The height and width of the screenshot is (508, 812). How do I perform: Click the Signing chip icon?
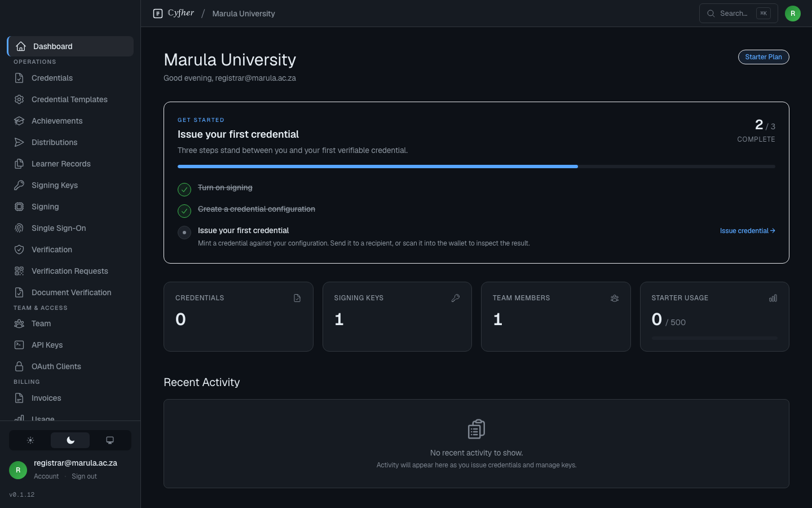pyautogui.click(x=19, y=207)
